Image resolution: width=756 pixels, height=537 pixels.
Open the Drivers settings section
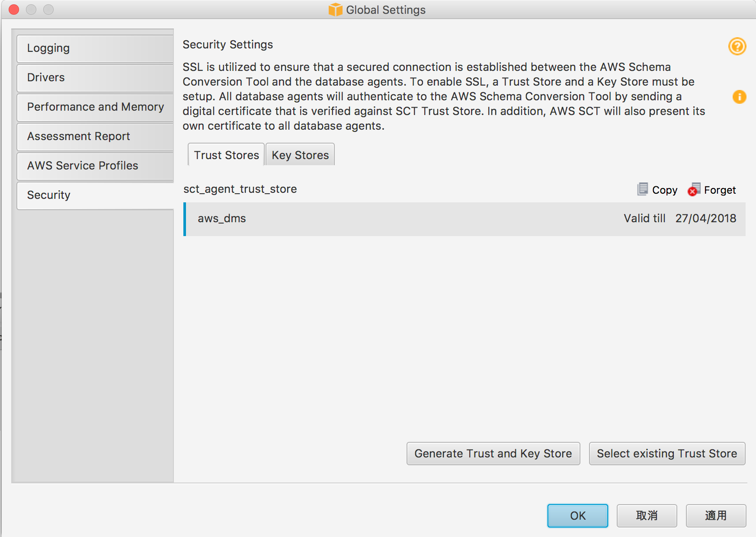point(46,77)
